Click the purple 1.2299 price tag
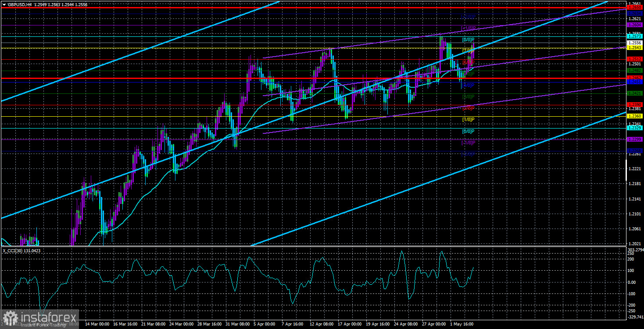 coord(635,139)
